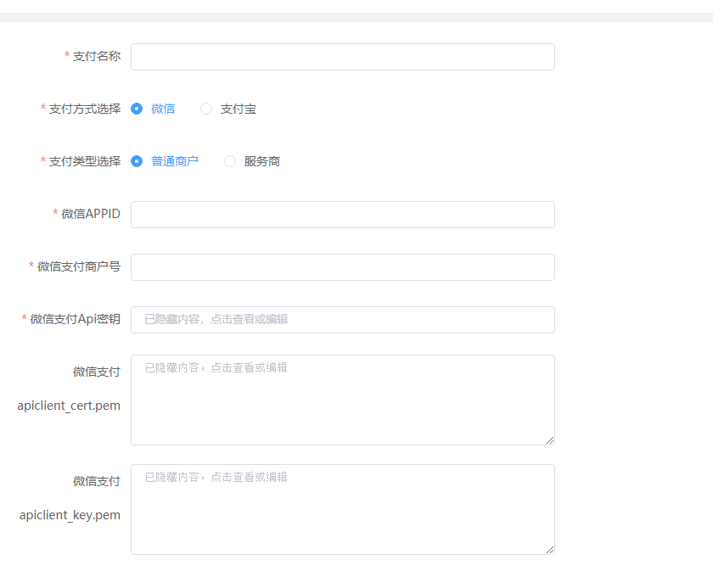Click the 支付名称 label text
Viewport: 713px width, 588px height.
pyautogui.click(x=97, y=56)
